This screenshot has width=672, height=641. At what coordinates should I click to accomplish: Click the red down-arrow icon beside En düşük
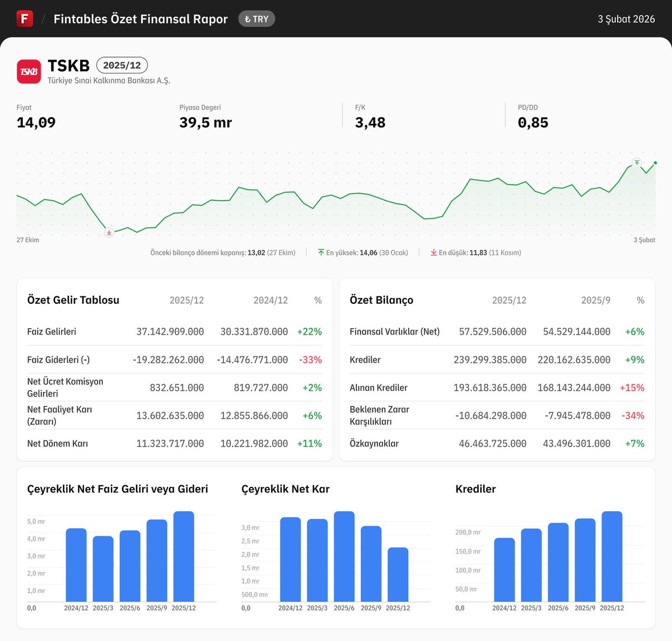(433, 253)
